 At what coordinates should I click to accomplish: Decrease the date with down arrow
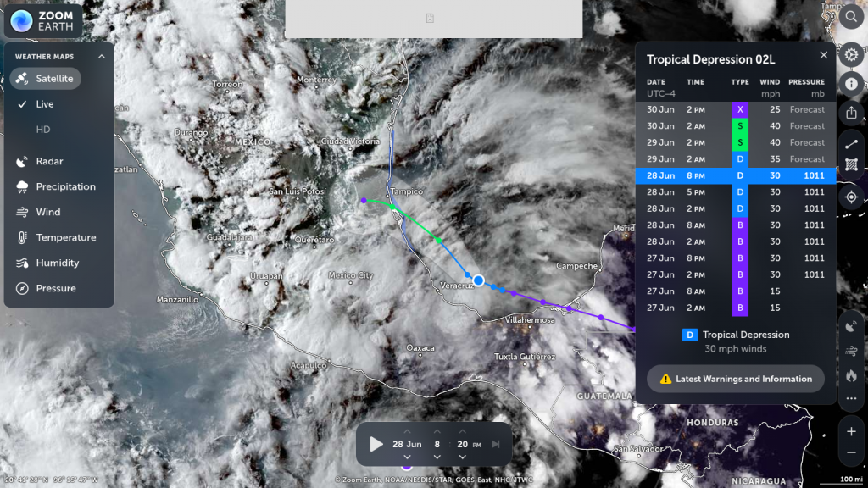407,457
